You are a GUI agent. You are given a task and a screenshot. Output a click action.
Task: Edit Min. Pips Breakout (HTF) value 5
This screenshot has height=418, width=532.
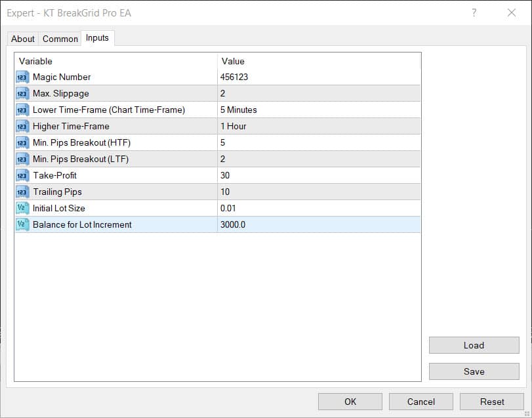click(x=319, y=142)
